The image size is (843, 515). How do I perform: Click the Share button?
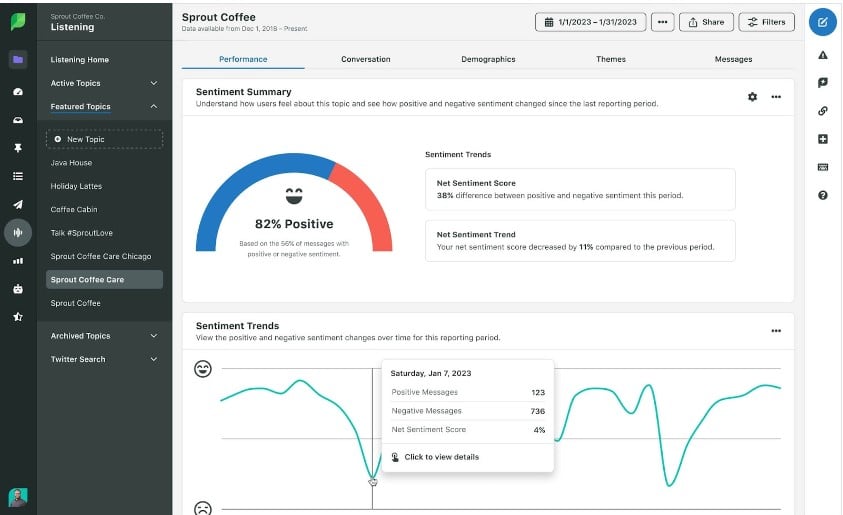click(706, 22)
